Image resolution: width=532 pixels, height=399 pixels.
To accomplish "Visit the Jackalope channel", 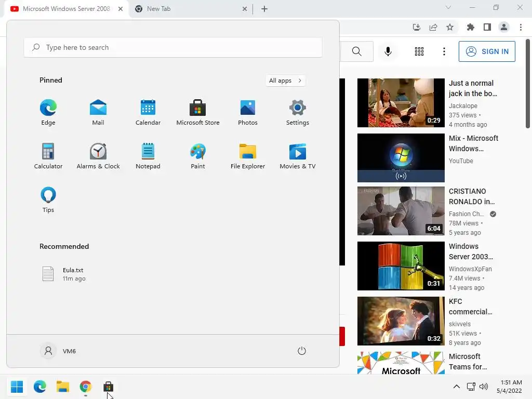I will tap(463, 106).
